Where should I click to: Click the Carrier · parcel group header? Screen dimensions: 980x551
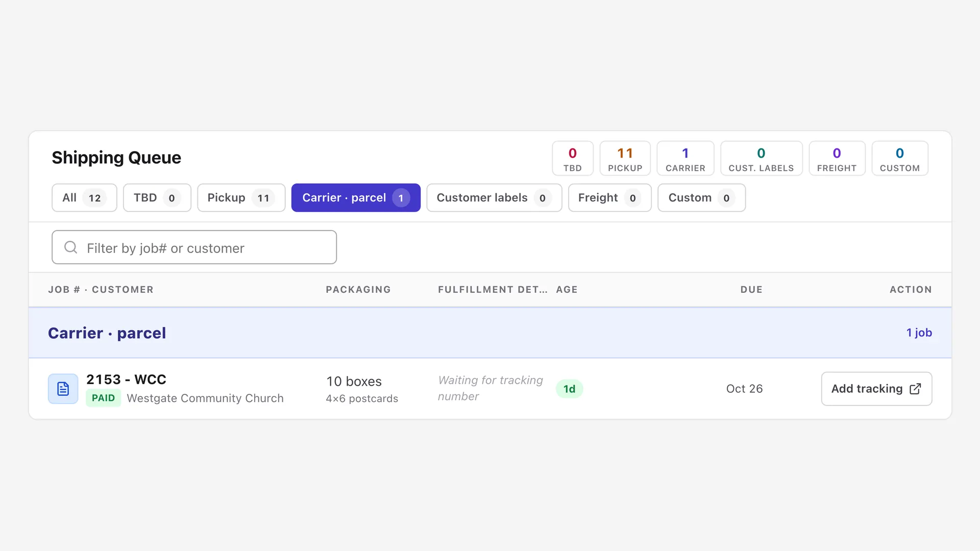pos(490,333)
